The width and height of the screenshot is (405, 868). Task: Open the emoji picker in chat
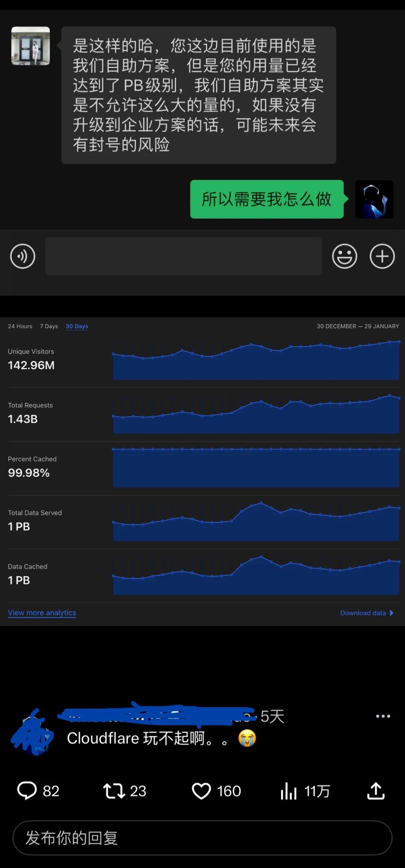tap(344, 256)
